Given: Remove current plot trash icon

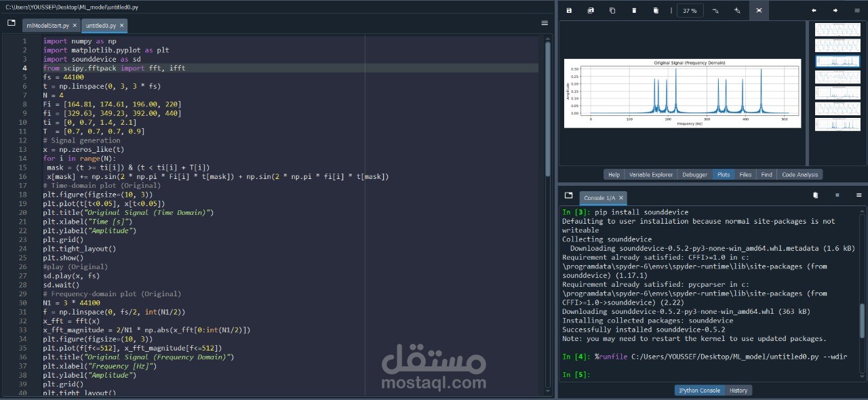Looking at the screenshot, I should tap(634, 11).
